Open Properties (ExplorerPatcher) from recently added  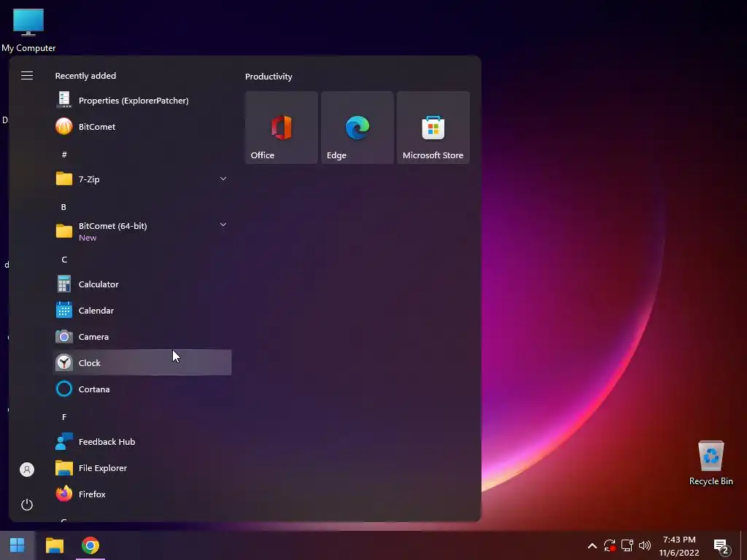pos(142,101)
